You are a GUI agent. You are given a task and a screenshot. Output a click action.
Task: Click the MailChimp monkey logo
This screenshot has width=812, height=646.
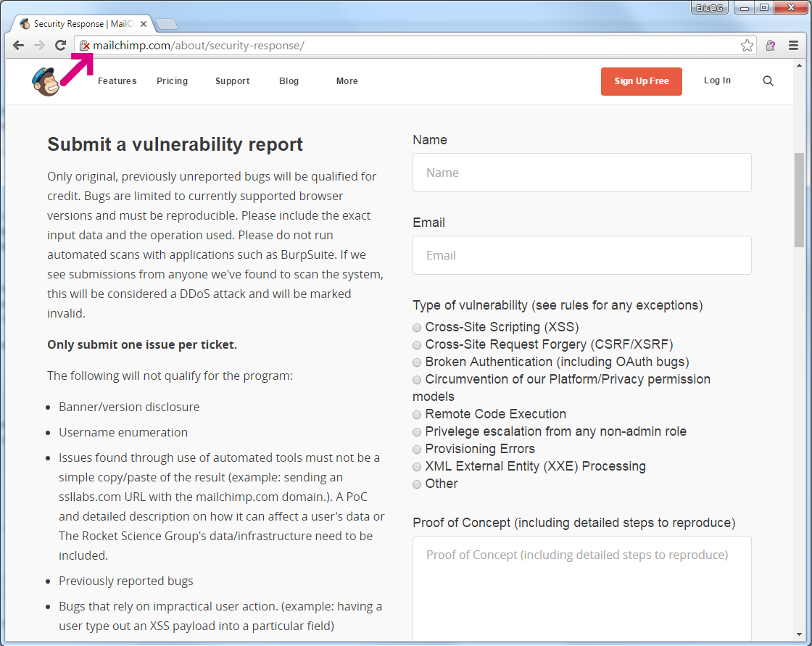(45, 80)
